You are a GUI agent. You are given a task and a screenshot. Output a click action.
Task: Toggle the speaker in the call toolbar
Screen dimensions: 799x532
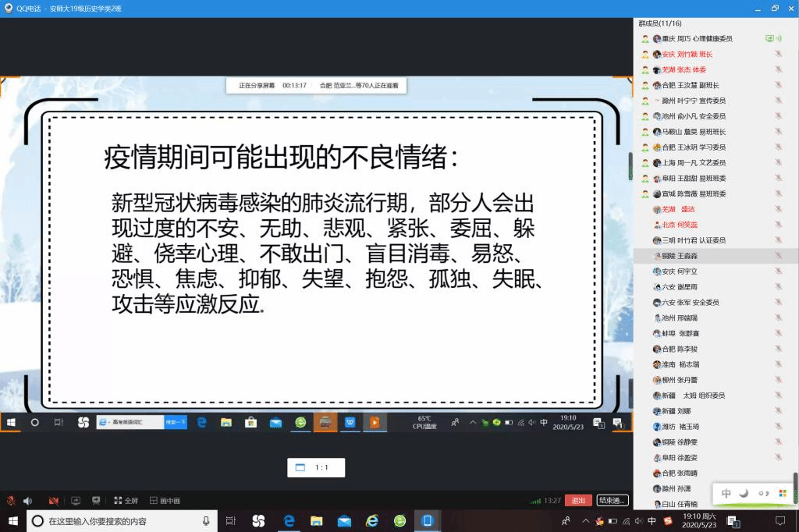pyautogui.click(x=28, y=501)
